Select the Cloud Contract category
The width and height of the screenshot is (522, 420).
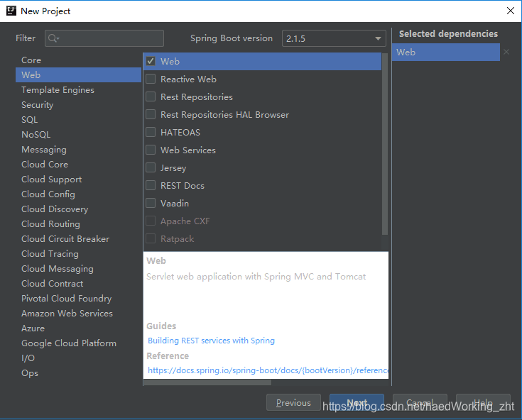(x=79, y=284)
